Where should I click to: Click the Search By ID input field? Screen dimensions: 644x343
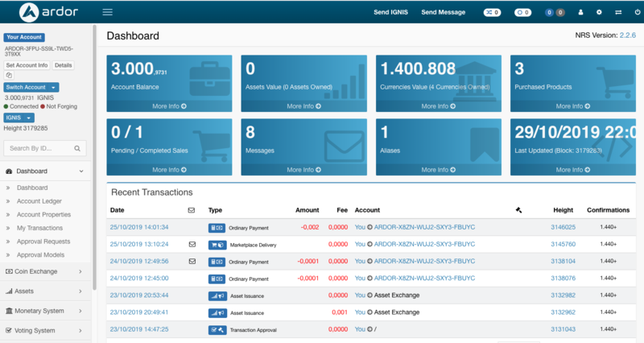click(39, 148)
